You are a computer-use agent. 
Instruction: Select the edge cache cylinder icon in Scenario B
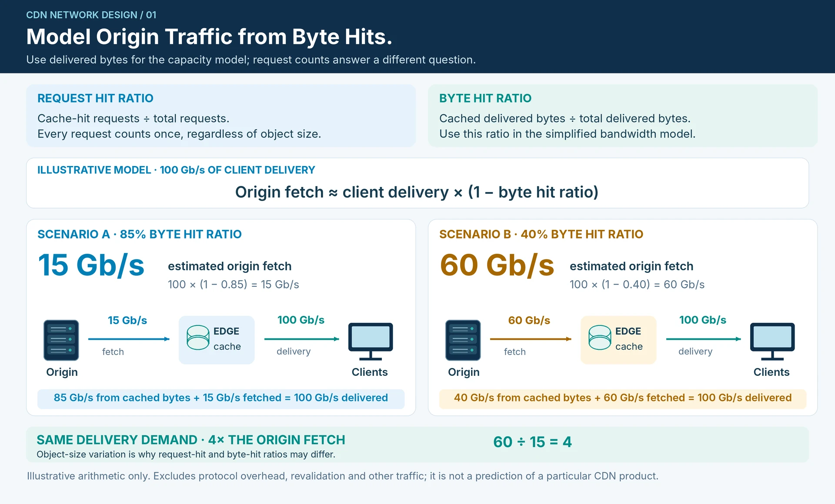(600, 338)
